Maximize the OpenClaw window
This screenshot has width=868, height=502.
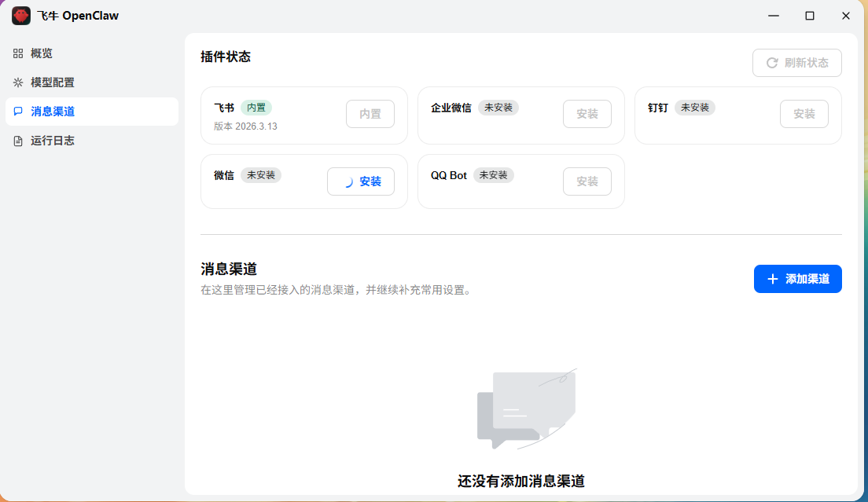pyautogui.click(x=809, y=16)
